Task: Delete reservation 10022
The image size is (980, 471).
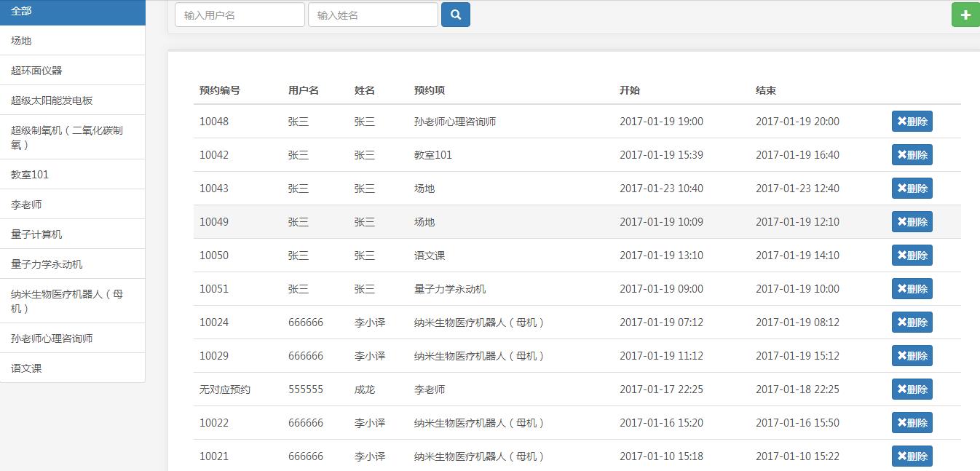Action: pyautogui.click(x=912, y=423)
